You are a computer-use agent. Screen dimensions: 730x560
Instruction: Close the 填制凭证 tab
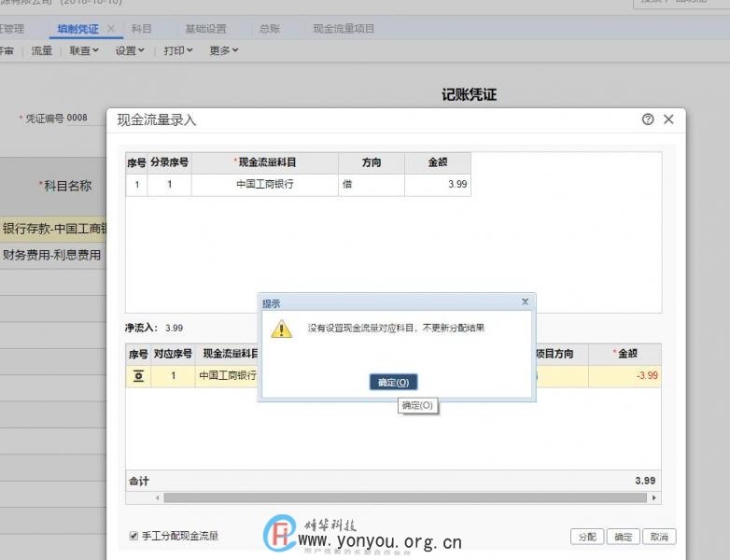[111, 29]
